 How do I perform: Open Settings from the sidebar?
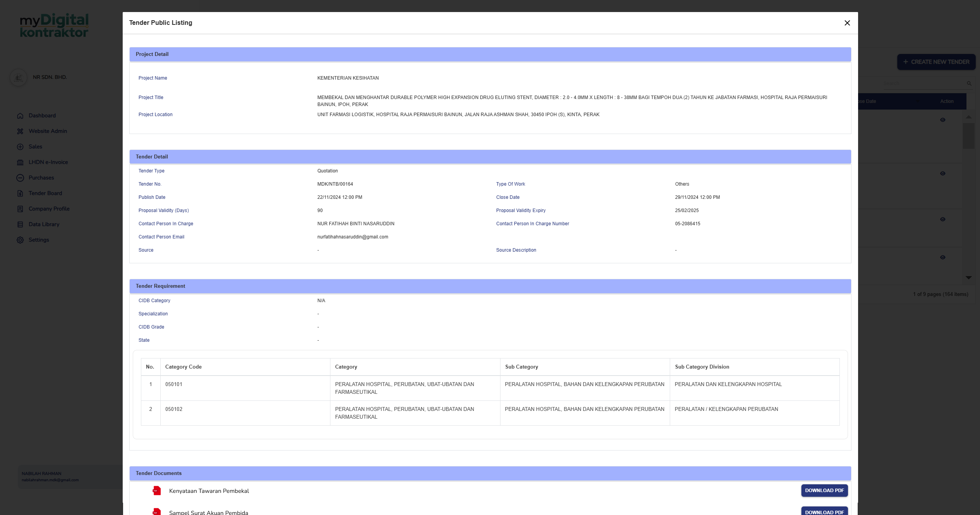[x=39, y=240]
